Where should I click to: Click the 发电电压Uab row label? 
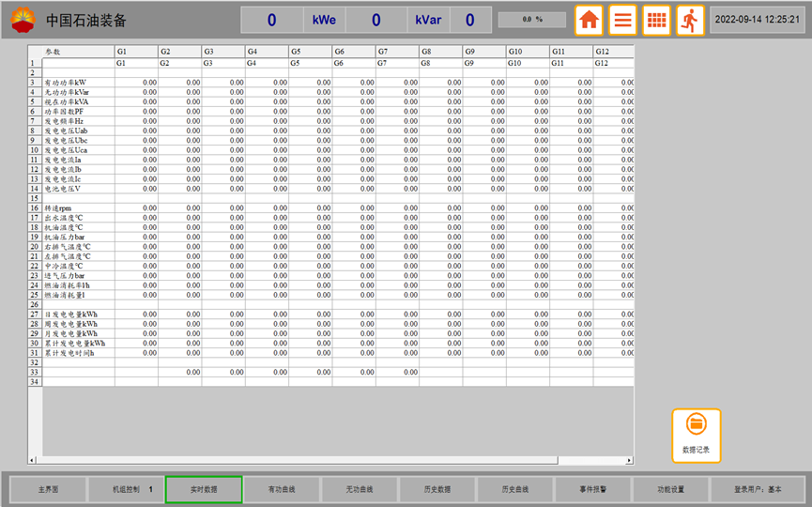(x=66, y=131)
